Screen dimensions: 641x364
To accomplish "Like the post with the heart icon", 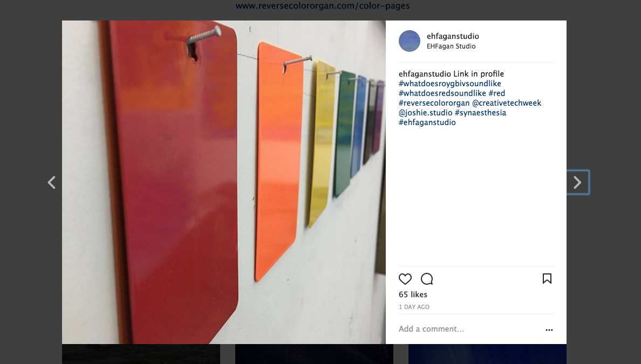I will [405, 279].
